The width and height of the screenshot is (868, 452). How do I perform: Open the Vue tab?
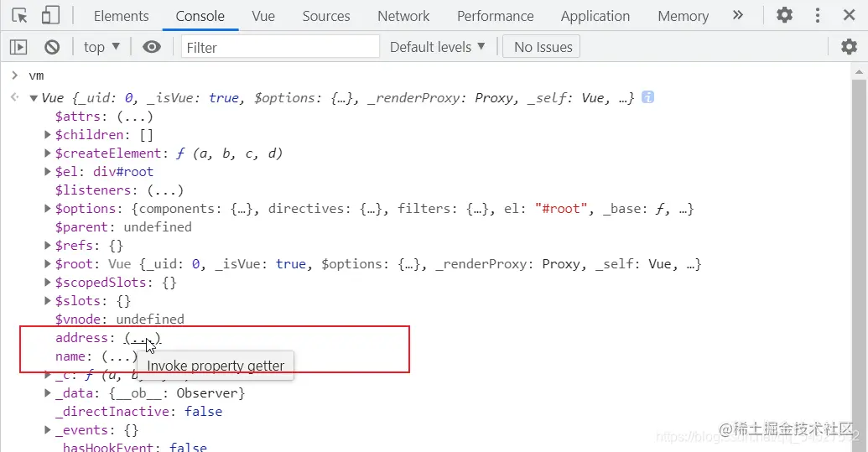click(263, 16)
